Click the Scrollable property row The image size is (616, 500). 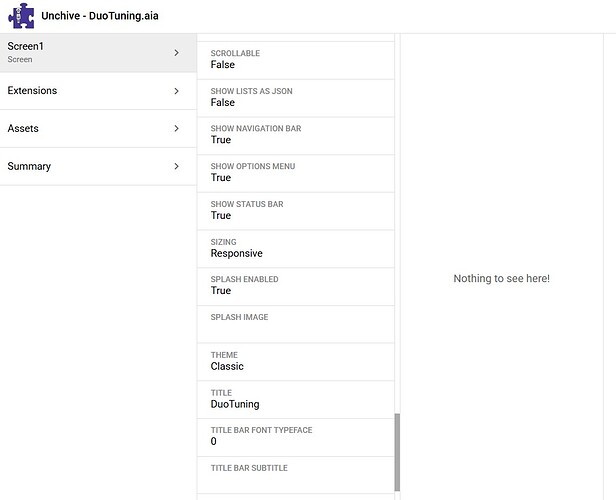pyautogui.click(x=295, y=59)
